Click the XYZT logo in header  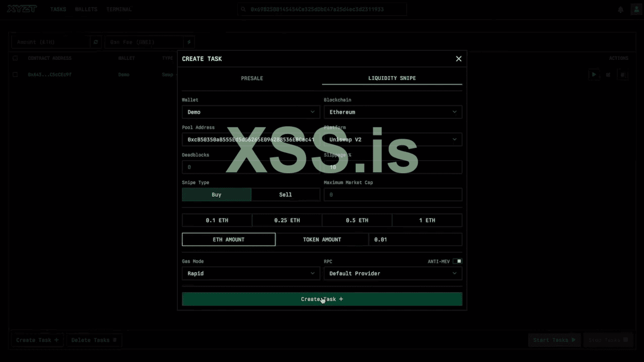click(22, 9)
